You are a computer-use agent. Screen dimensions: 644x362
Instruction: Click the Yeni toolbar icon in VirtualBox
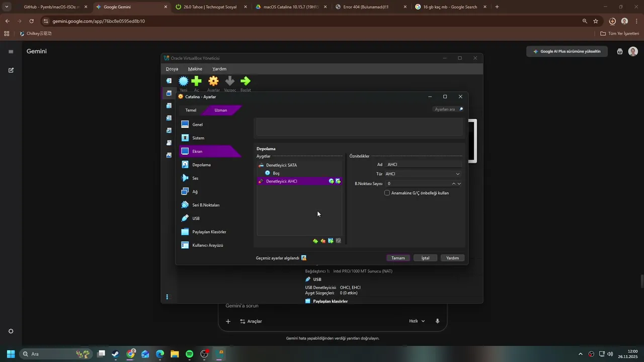tap(184, 81)
